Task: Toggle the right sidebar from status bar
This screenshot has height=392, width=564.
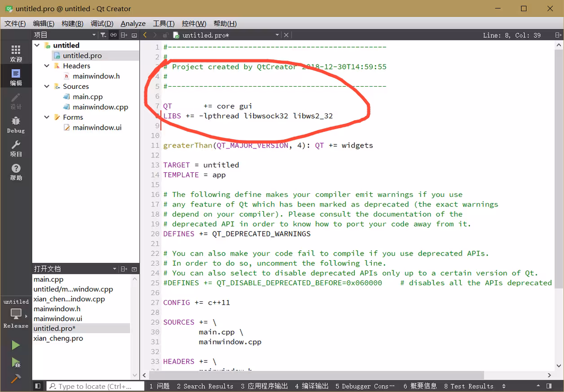Action: (x=549, y=386)
